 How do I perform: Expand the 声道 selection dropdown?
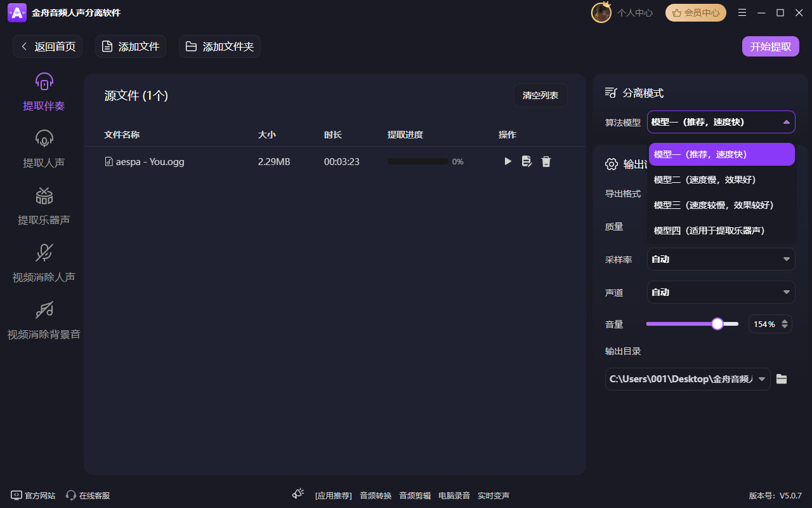(x=721, y=292)
